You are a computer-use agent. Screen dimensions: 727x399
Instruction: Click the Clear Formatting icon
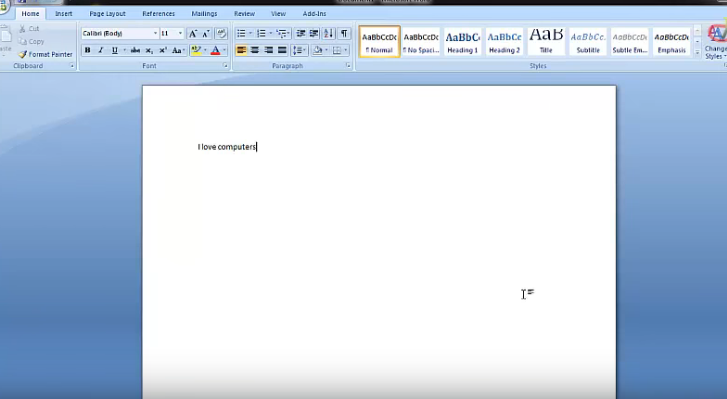(x=221, y=33)
